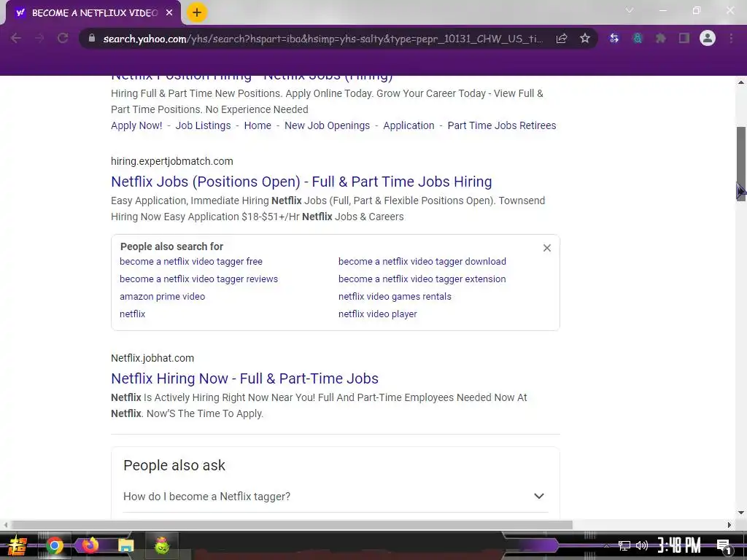Open Netflix Hiring Now - Full & Part-Time Jobs
The width and height of the screenshot is (747, 560).
pos(245,378)
